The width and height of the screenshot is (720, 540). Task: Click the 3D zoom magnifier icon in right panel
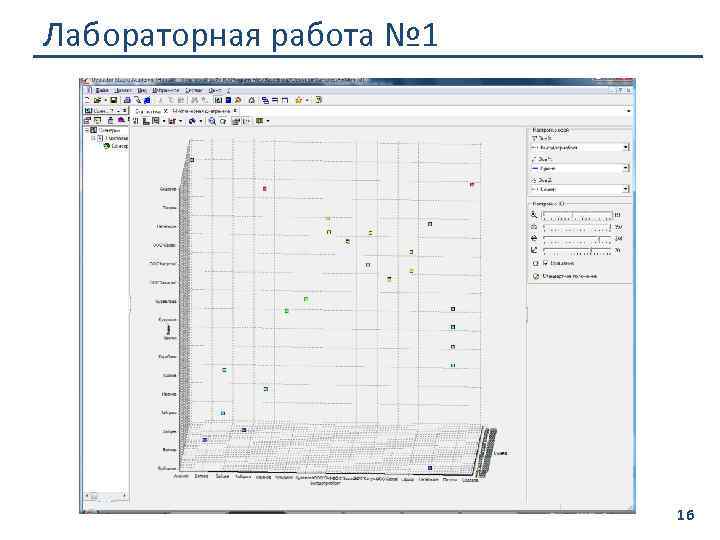tap(534, 215)
